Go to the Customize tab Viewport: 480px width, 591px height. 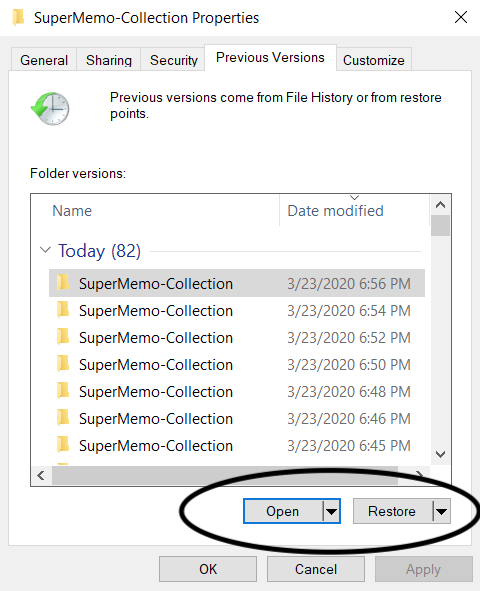click(x=373, y=60)
